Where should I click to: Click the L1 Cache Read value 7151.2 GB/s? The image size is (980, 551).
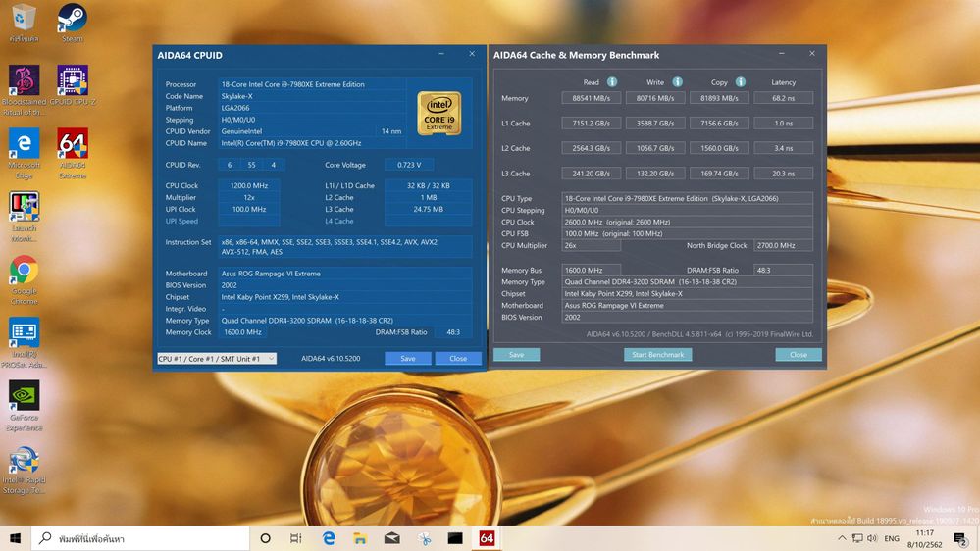592,124
